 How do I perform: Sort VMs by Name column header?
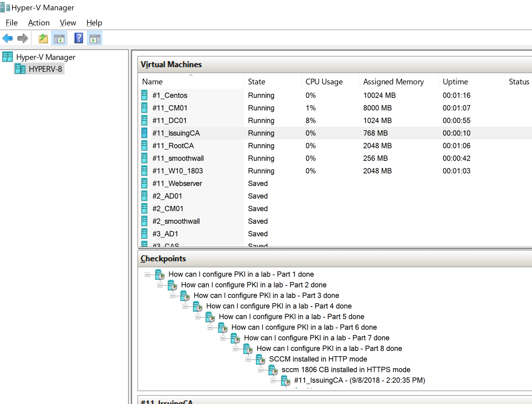coord(191,81)
